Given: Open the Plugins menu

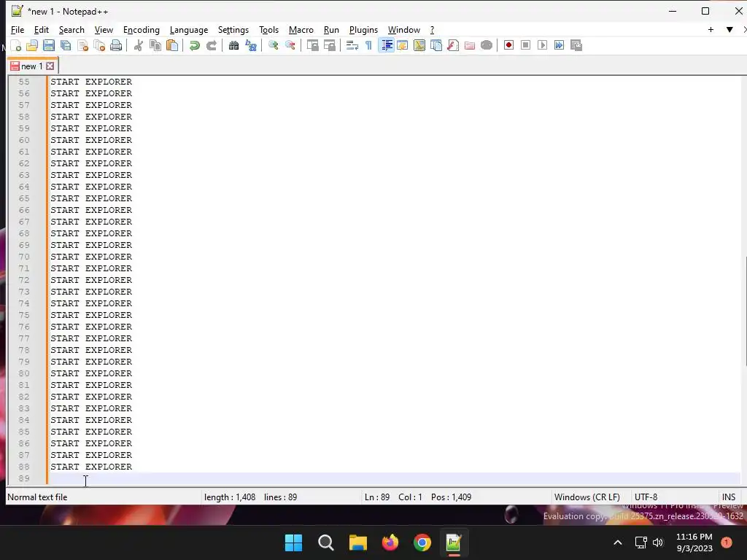Looking at the screenshot, I should [x=363, y=29].
